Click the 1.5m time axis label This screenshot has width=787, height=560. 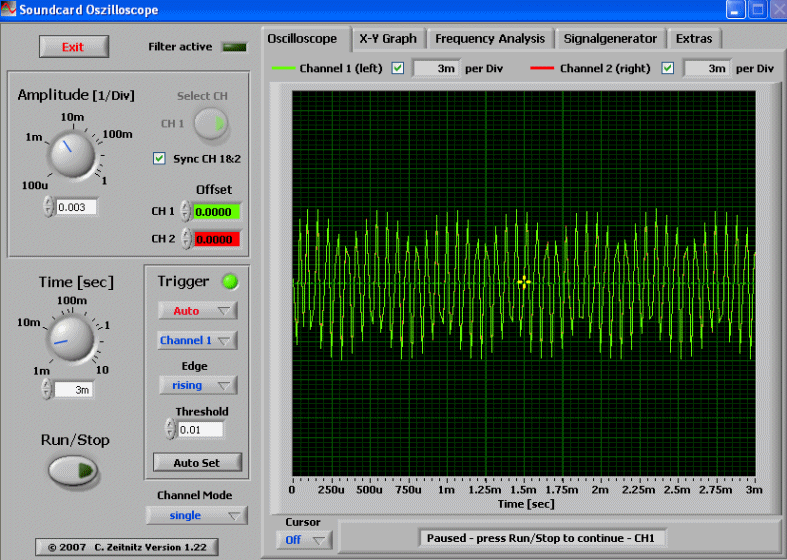[523, 490]
